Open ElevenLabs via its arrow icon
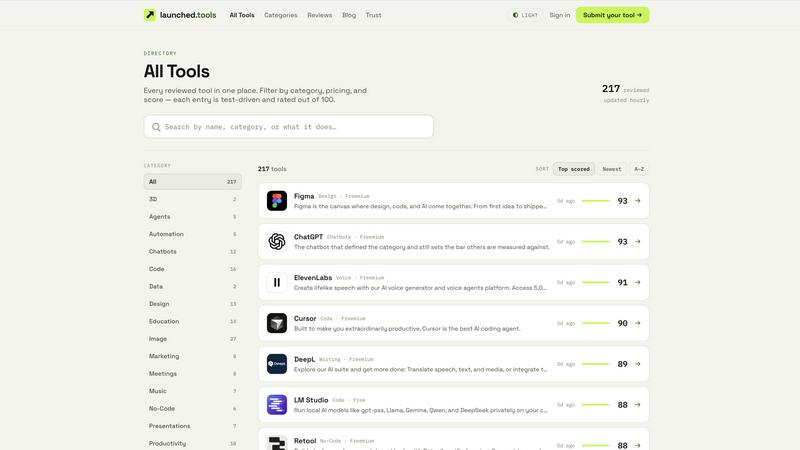This screenshot has width=800, height=450. pos(638,282)
